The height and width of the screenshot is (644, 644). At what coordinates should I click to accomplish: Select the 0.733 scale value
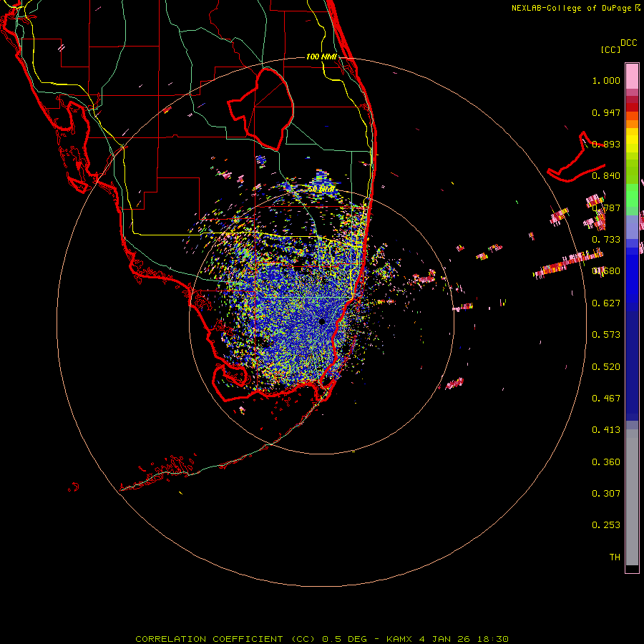pyautogui.click(x=606, y=240)
